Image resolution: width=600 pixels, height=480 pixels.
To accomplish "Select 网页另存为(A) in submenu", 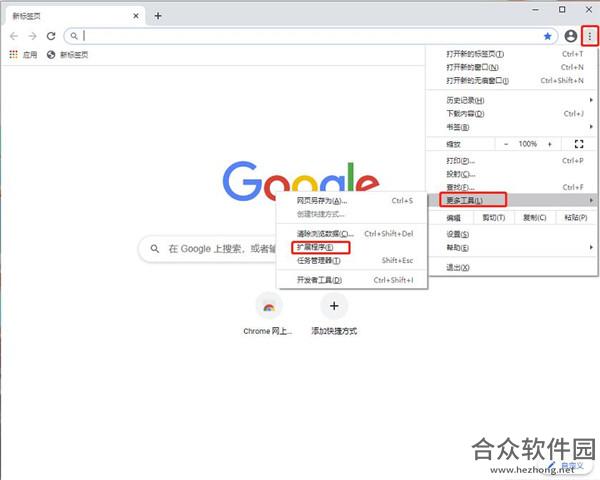I will 351,201.
